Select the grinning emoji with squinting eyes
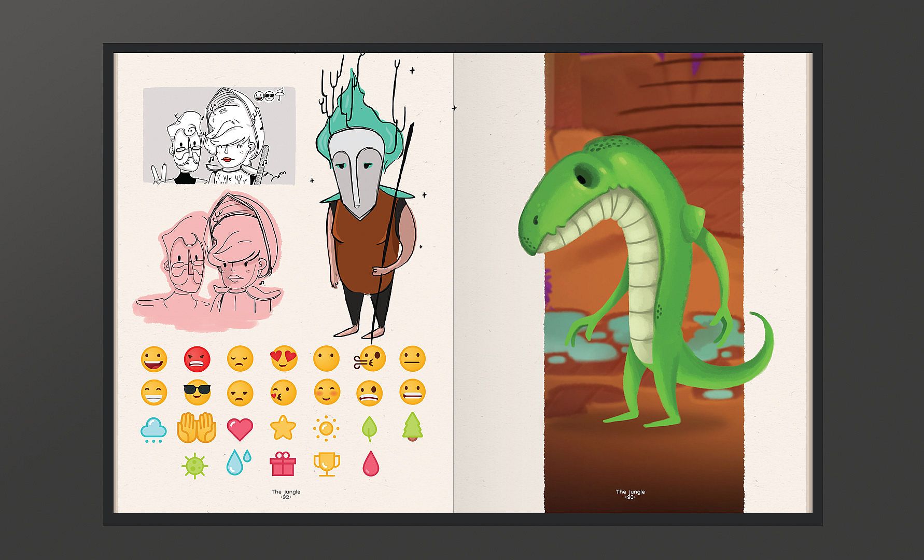924x560 pixels. [x=154, y=393]
